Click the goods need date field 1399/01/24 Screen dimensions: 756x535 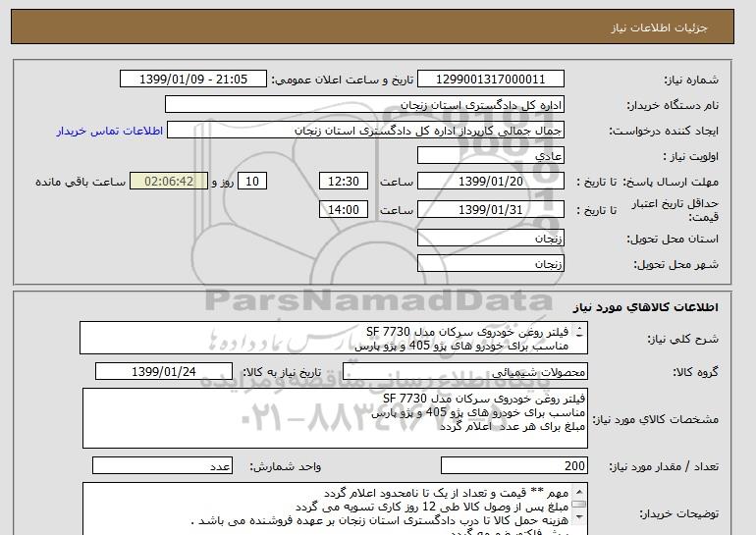point(164,372)
